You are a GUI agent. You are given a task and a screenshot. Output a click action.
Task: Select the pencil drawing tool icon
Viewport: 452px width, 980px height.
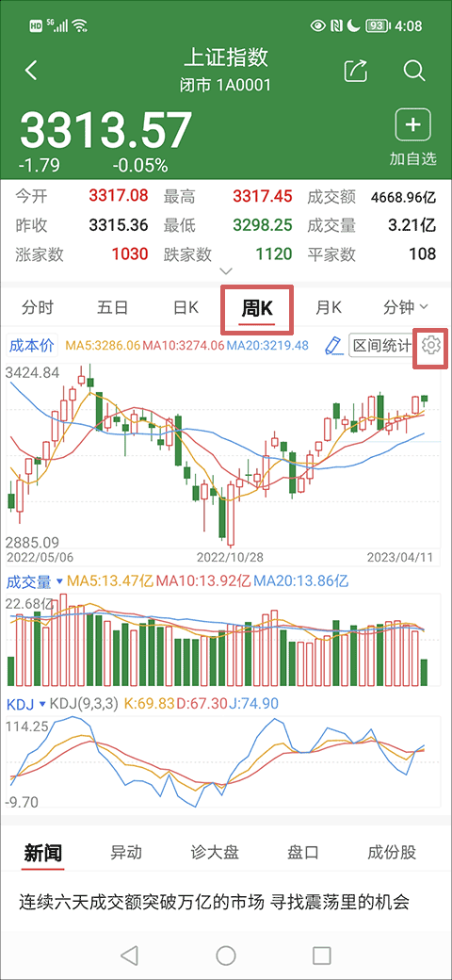334,345
